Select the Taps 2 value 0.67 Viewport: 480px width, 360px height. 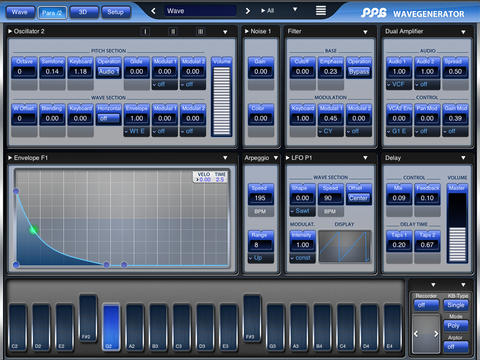tap(427, 245)
